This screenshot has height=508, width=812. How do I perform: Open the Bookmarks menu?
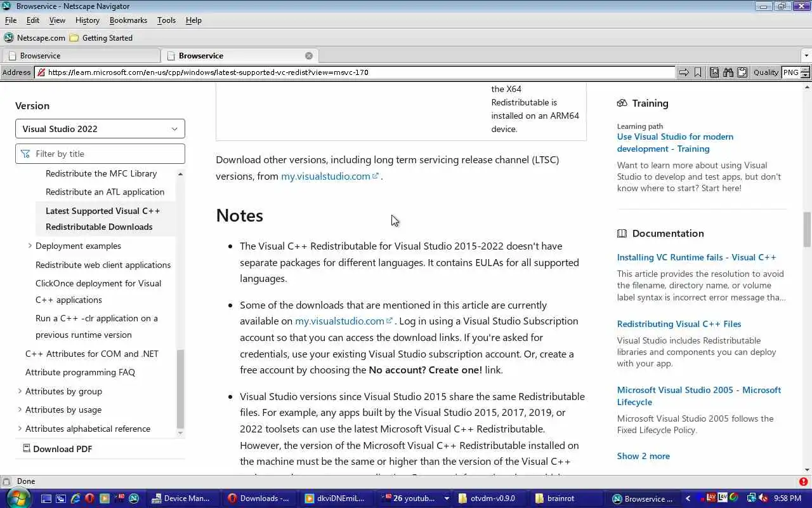128,20
